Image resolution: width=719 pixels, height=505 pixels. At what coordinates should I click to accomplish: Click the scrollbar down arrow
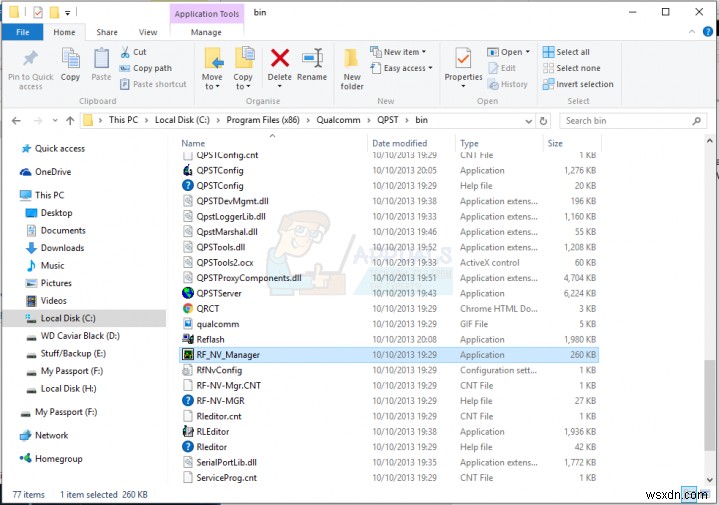coord(709,480)
